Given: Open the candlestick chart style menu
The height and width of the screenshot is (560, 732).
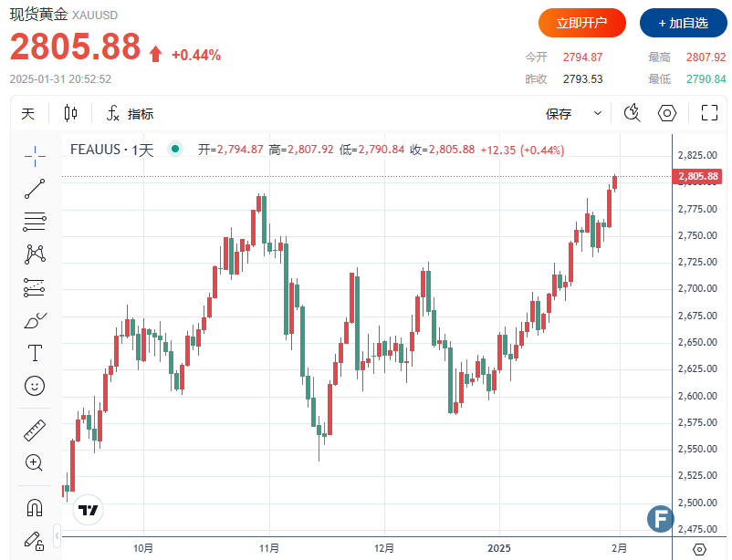Looking at the screenshot, I should tap(70, 114).
